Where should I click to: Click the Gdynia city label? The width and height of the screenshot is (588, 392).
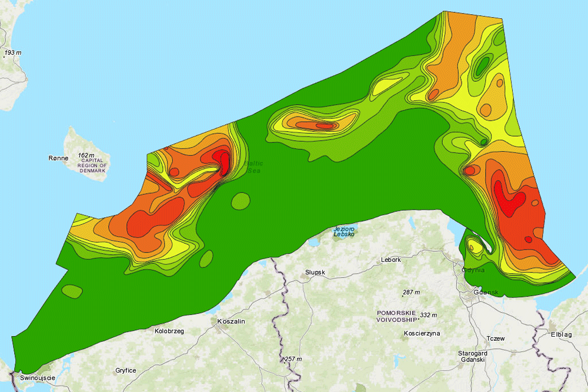point(473,270)
